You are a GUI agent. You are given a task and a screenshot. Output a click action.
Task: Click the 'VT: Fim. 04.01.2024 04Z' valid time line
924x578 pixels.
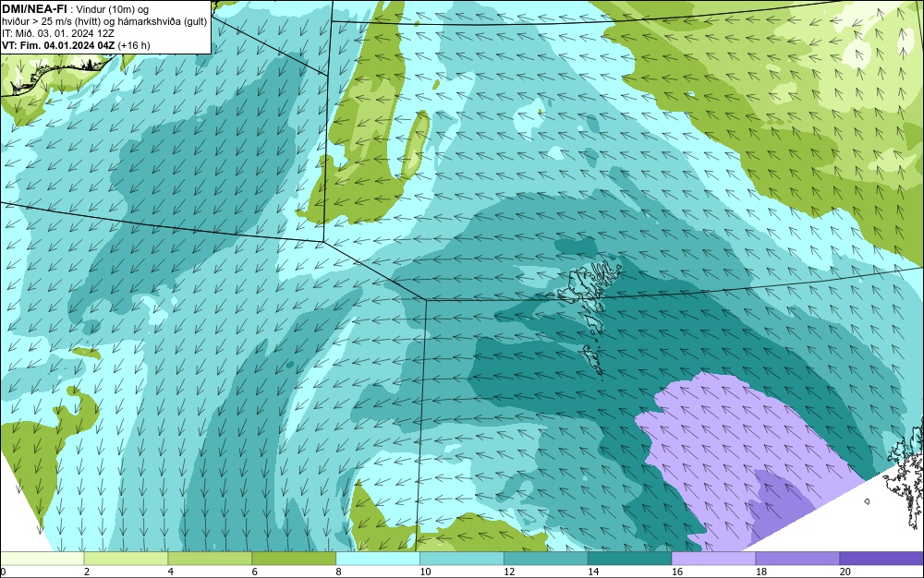(76, 45)
